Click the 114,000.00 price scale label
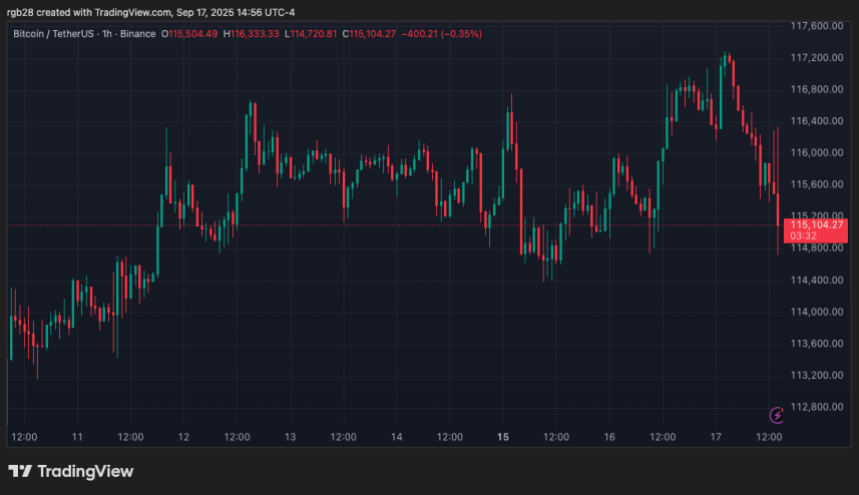859x495 pixels. click(x=817, y=312)
